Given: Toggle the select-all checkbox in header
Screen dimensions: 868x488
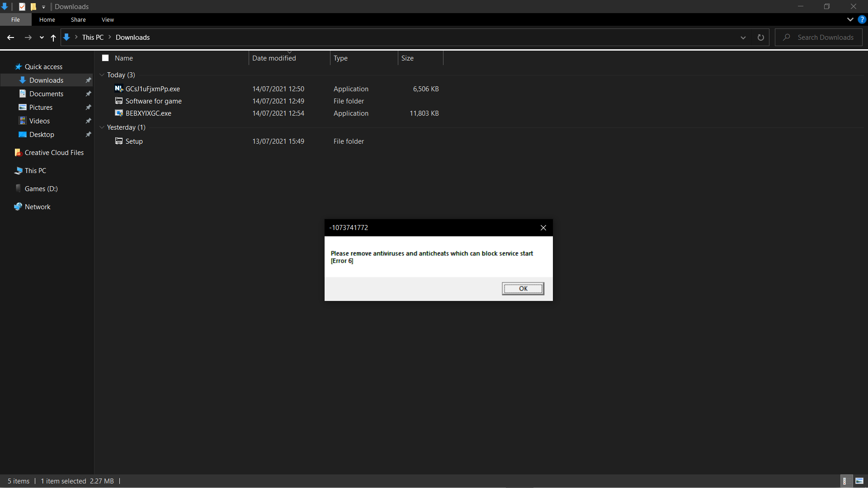Looking at the screenshot, I should point(105,58).
